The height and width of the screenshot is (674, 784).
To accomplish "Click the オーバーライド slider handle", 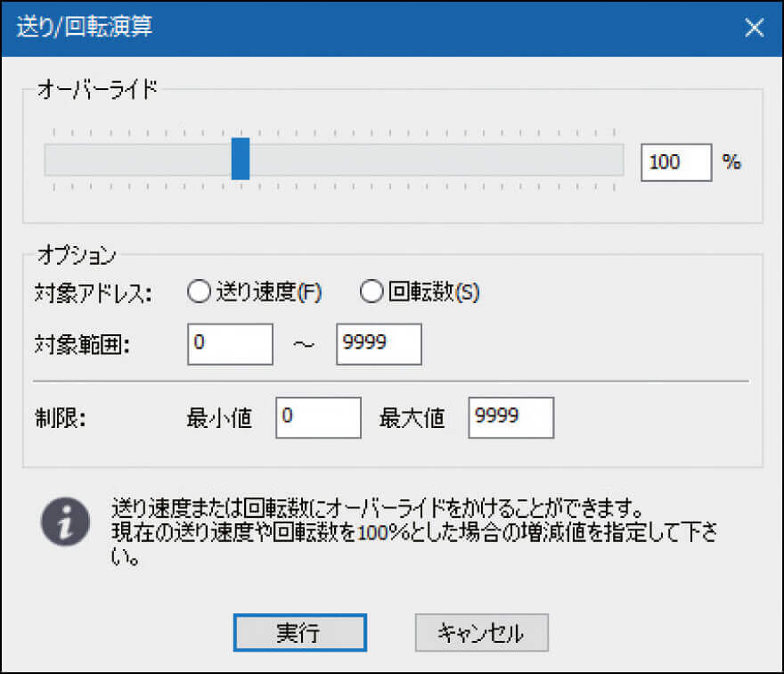I will 240,160.
